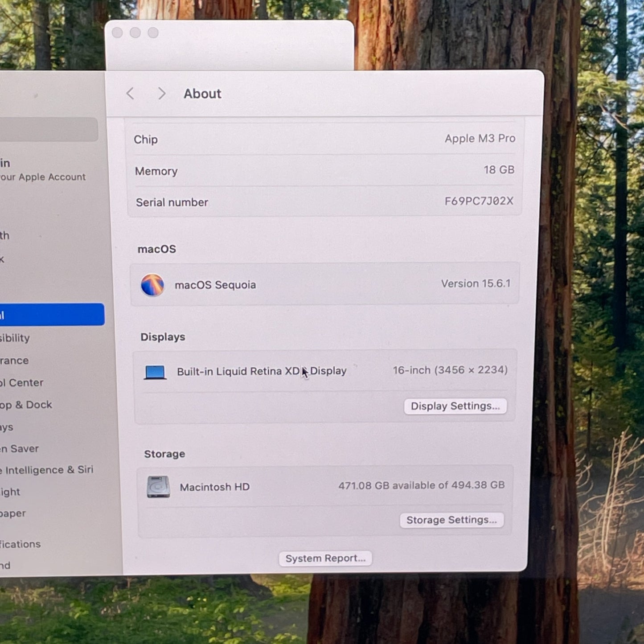Go to Desktop & Dock settings
The height and width of the screenshot is (644, 644).
click(26, 405)
